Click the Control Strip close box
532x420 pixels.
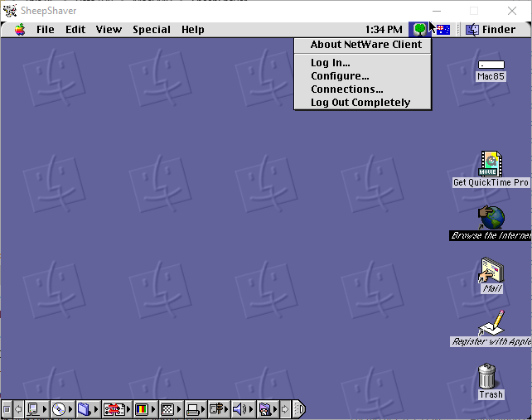(7, 409)
